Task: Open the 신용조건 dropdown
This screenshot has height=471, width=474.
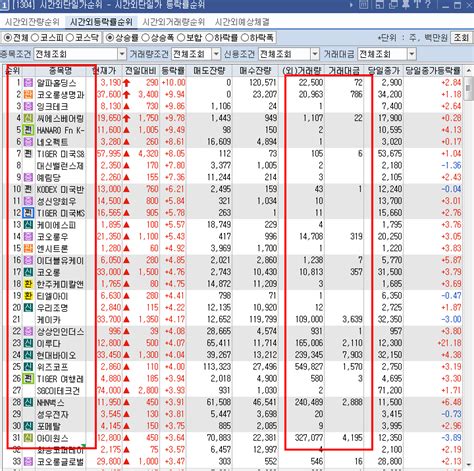Action: [x=315, y=54]
